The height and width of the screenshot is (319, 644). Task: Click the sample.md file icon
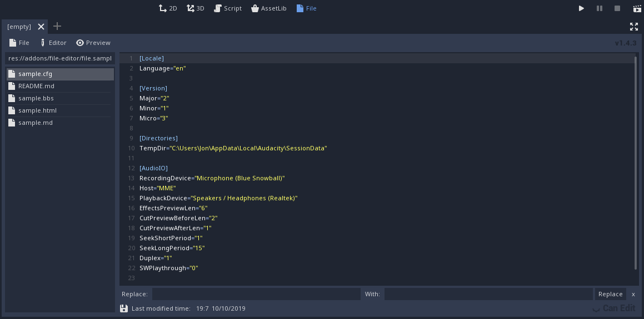pos(12,123)
